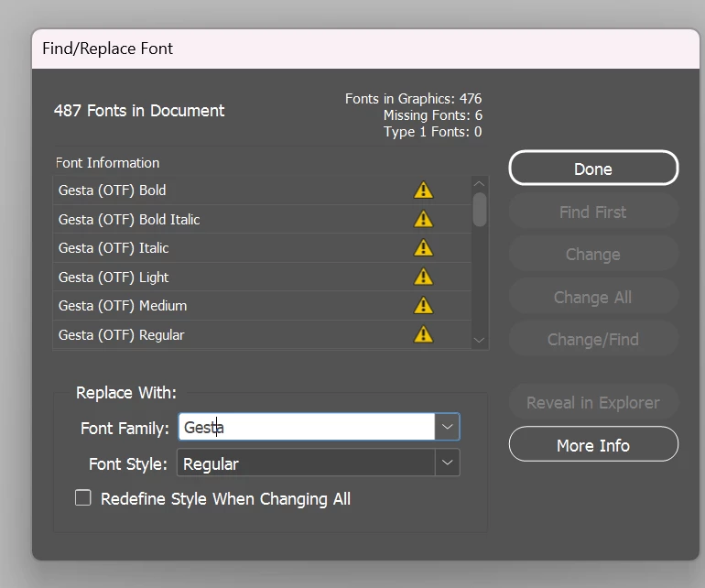Select Gesta (OTF) Bold Italic font row
The width and height of the screenshot is (705, 588).
(262, 219)
